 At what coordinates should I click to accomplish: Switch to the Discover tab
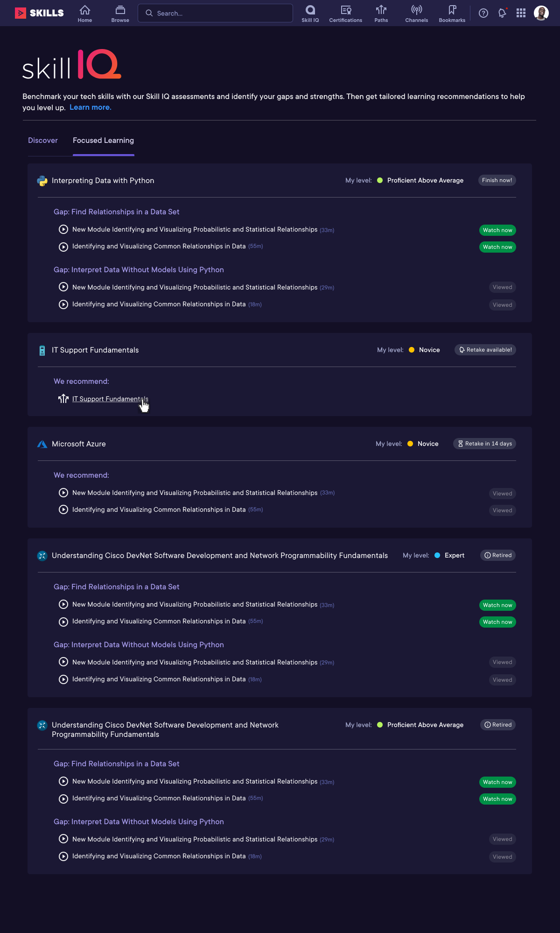43,141
